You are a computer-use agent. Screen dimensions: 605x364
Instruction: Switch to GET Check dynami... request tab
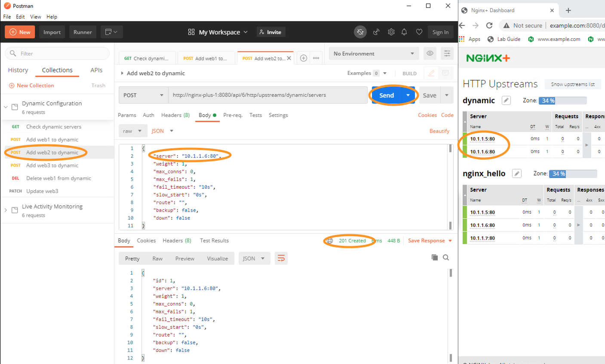point(147,58)
